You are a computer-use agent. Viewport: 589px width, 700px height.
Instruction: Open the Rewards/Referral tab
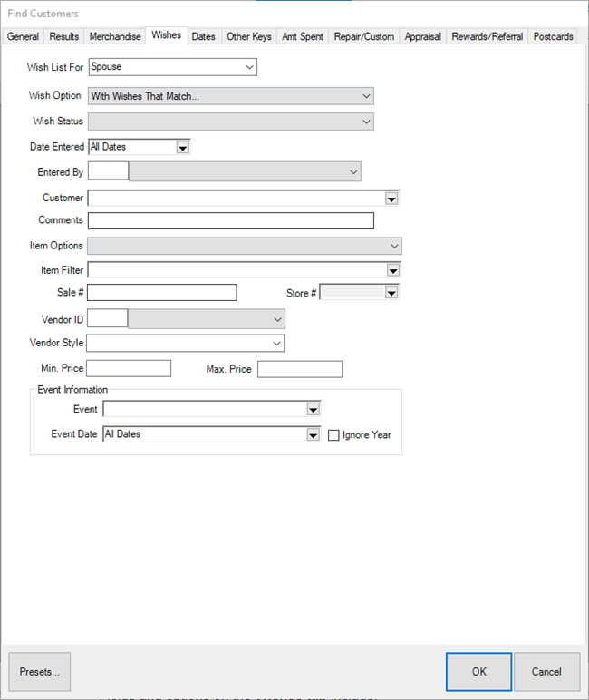coord(488,37)
